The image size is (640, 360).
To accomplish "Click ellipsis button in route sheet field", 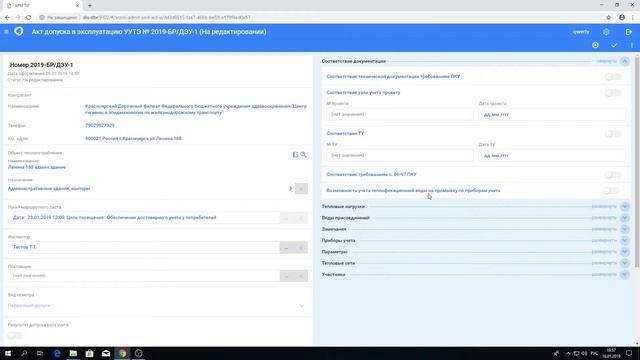I will point(287,218).
